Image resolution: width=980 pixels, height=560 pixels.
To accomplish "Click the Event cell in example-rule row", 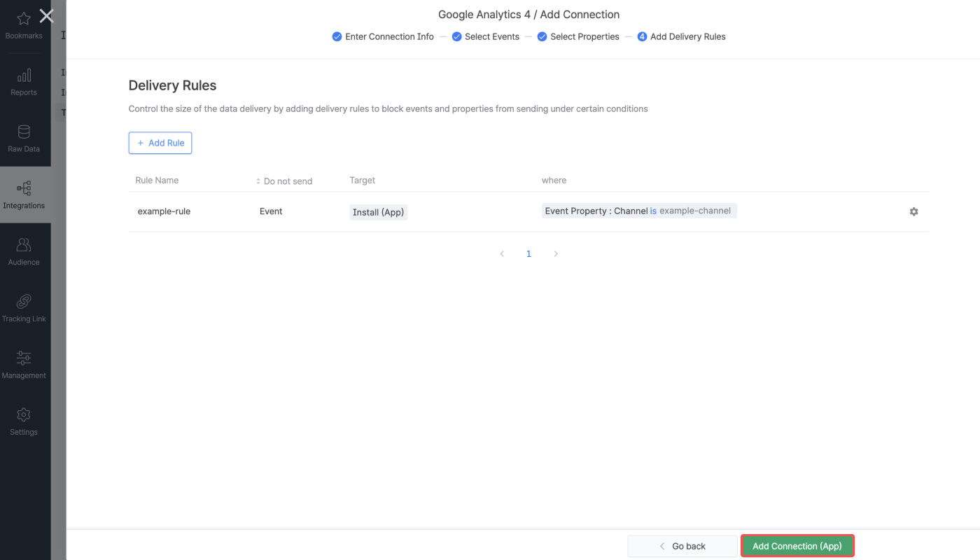I will click(271, 211).
